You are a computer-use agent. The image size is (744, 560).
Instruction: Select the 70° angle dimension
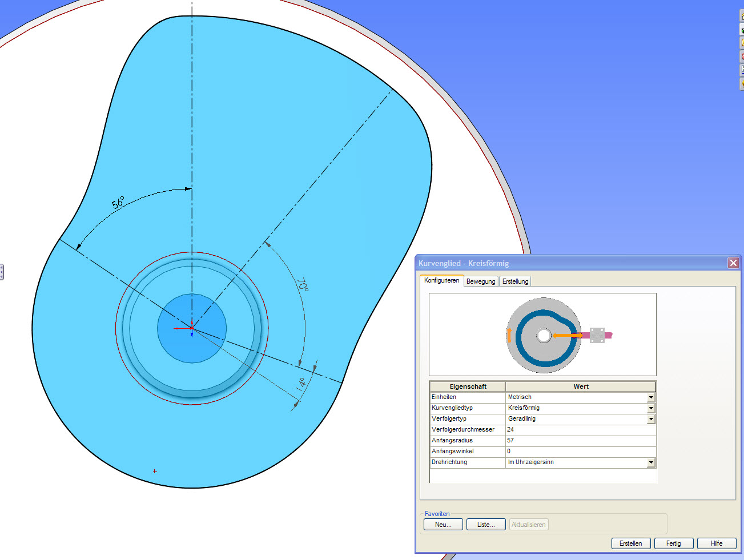303,285
